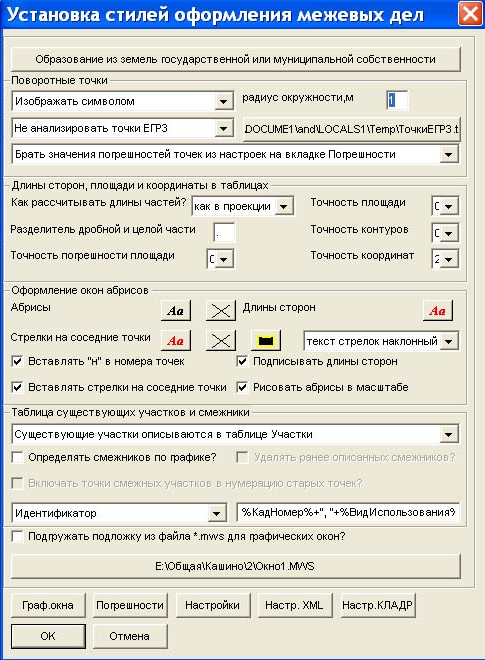Open line style icon for Стрелки на соседние точки
485x660 pixels.
[x=221, y=341]
